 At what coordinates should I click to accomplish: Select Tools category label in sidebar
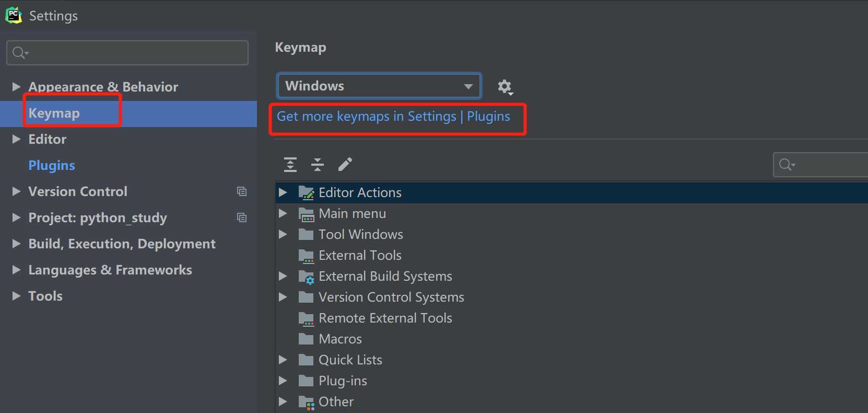(x=45, y=296)
